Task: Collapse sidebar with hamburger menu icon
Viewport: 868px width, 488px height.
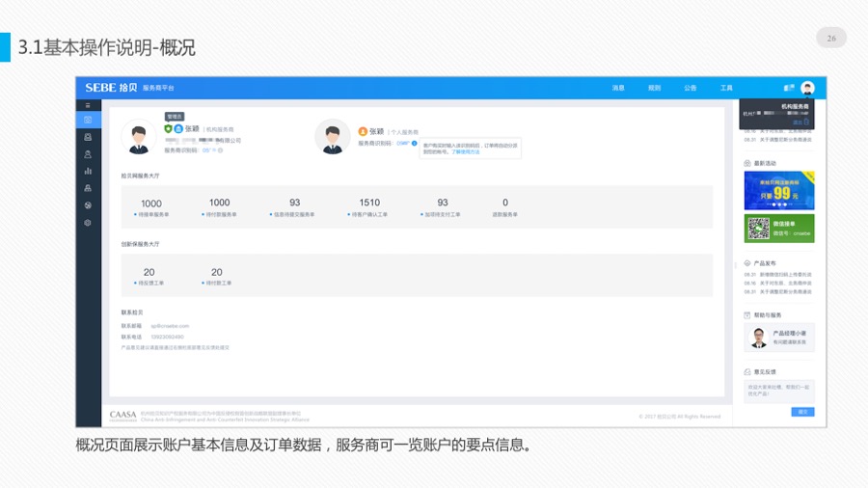Action: tap(88, 105)
